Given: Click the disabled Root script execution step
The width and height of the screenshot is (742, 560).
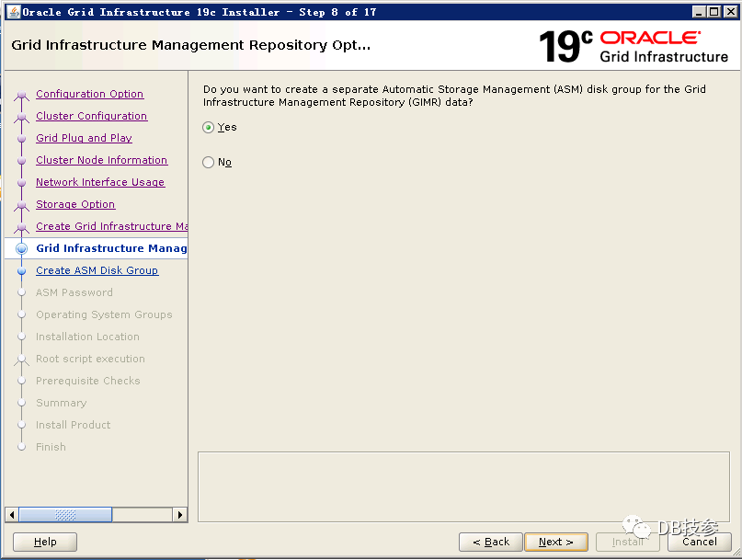Looking at the screenshot, I should (x=90, y=359).
